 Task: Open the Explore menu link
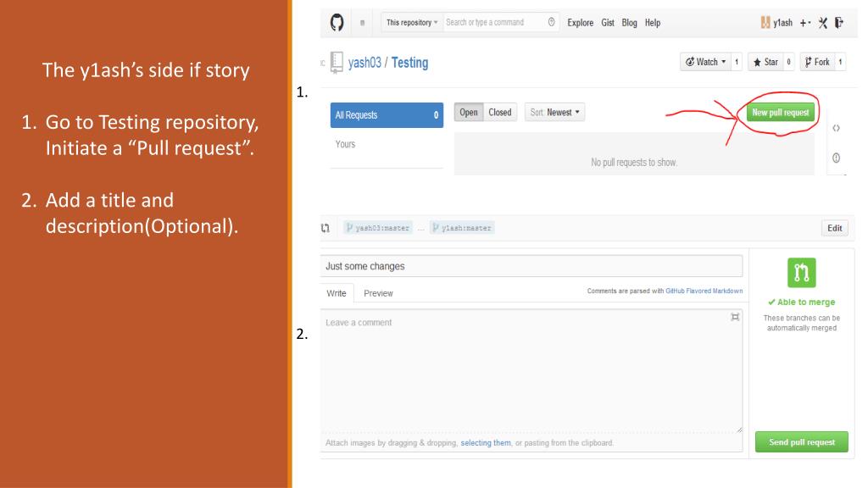pyautogui.click(x=580, y=23)
